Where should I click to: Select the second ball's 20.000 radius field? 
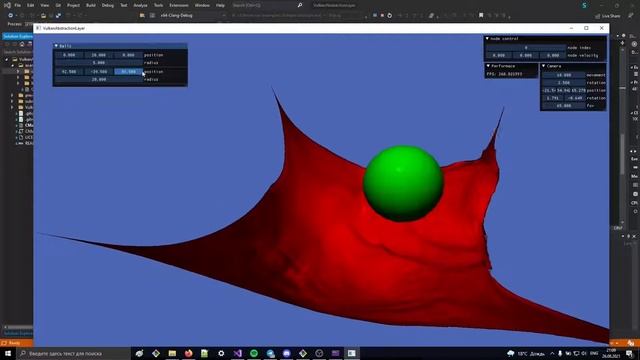tap(98, 80)
